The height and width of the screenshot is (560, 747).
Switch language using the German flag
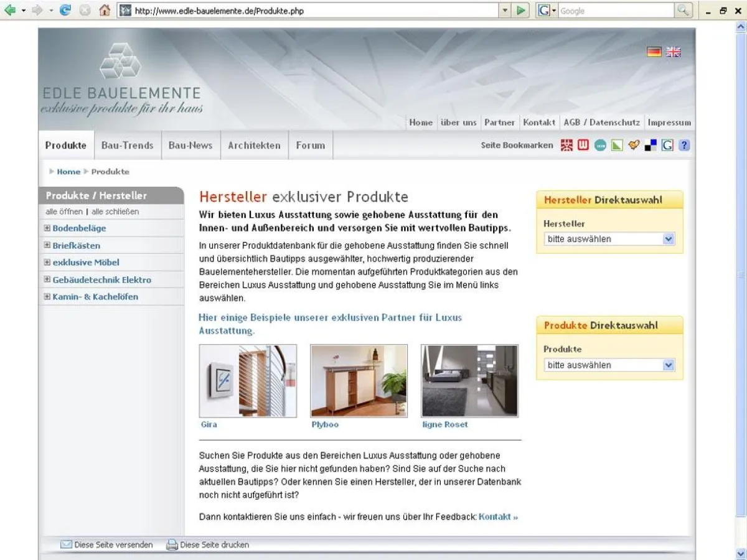[x=654, y=52]
